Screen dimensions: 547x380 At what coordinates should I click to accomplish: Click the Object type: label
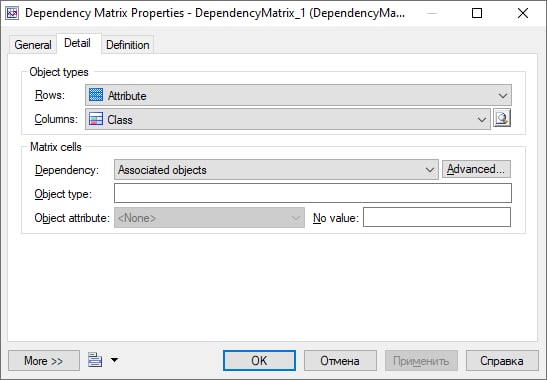[x=63, y=194]
